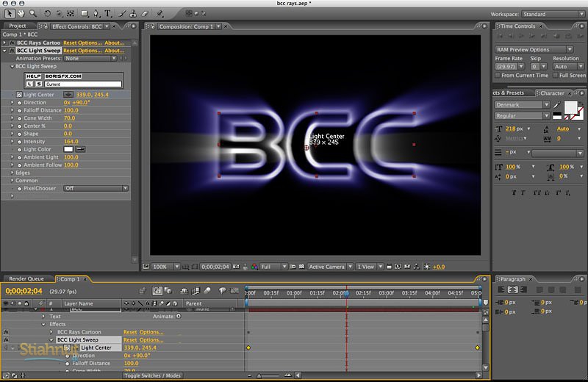The image size is (588, 382).
Task: Open the Graph Editor in the timeline
Action: [234, 290]
